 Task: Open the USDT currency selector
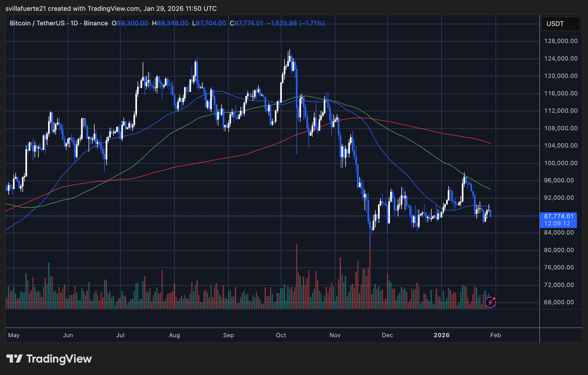coord(560,24)
